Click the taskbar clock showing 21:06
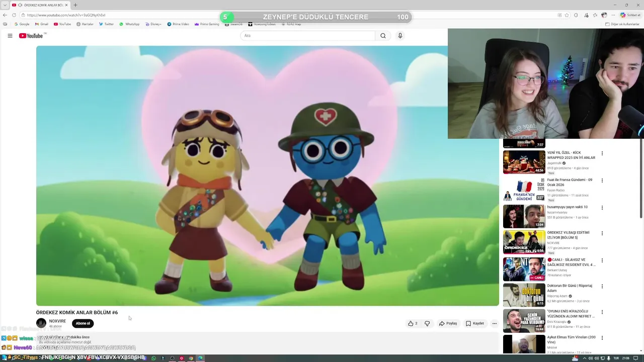 coord(626,358)
